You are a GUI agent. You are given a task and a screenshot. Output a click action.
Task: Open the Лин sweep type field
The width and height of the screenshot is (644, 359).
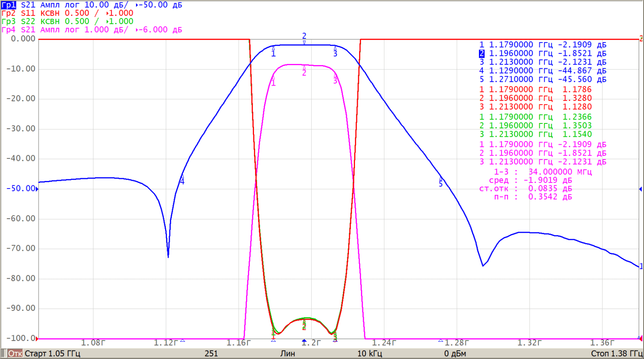pos(287,353)
